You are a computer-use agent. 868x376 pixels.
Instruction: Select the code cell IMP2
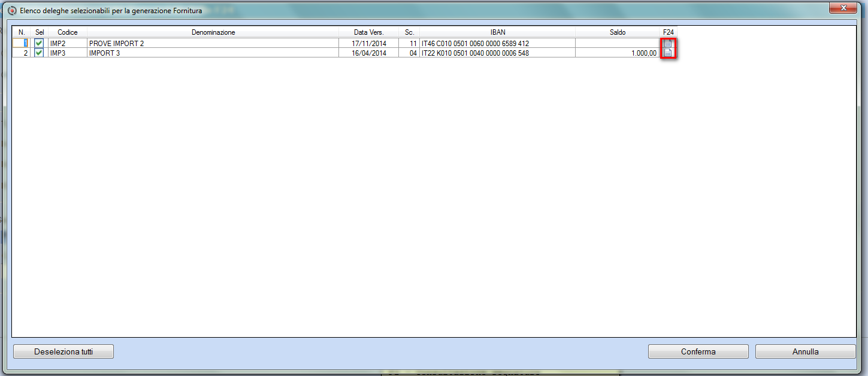68,44
